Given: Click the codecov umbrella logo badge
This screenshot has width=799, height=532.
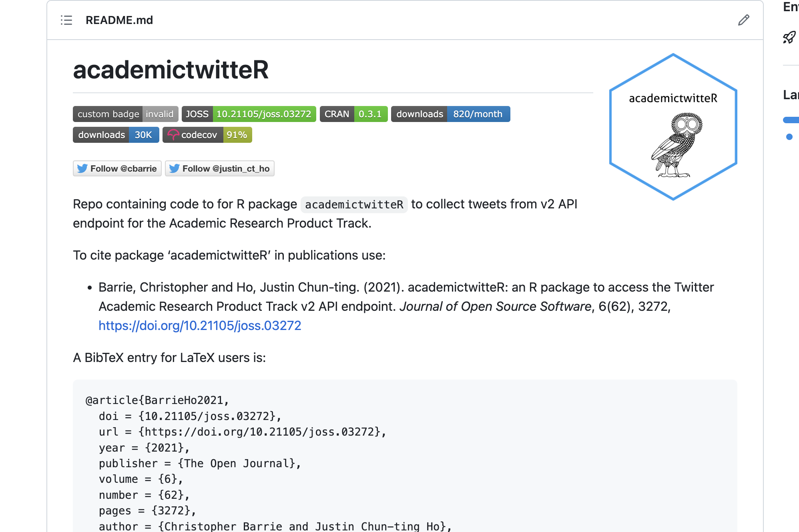Looking at the screenshot, I should [173, 135].
